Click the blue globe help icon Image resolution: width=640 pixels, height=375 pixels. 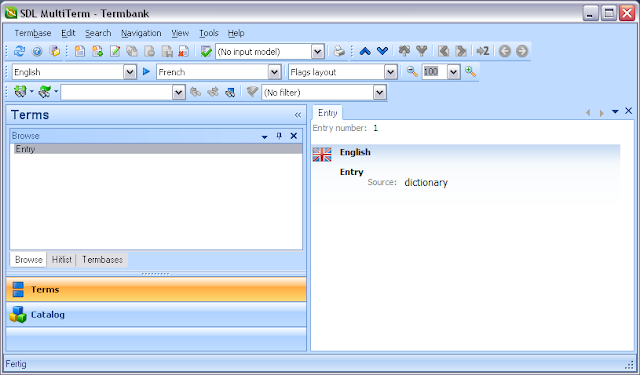coord(37,51)
